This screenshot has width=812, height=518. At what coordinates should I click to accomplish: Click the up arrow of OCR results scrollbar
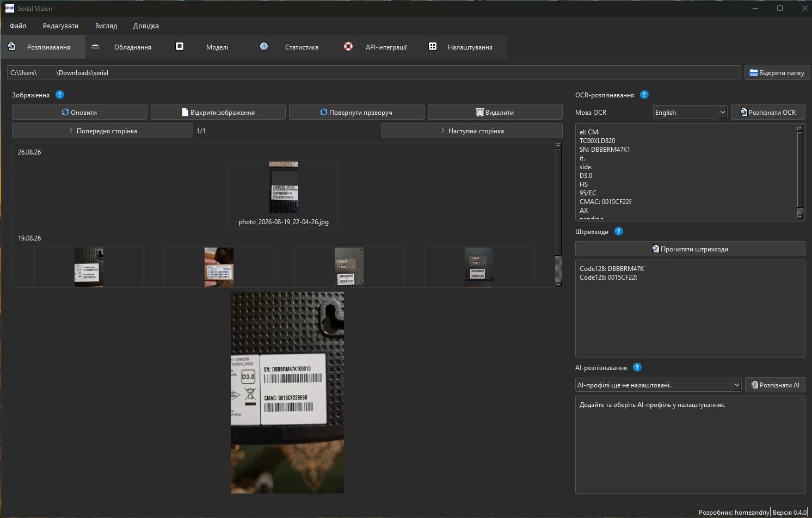point(800,128)
